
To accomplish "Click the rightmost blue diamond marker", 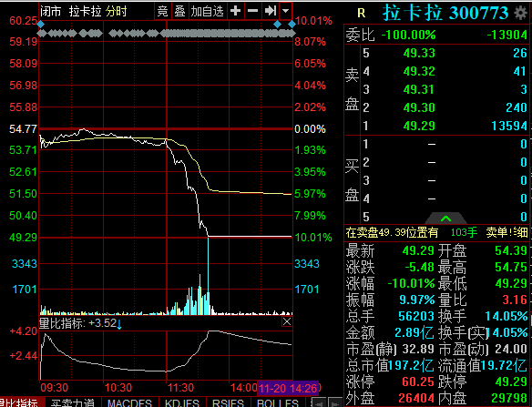I will [292, 24].
